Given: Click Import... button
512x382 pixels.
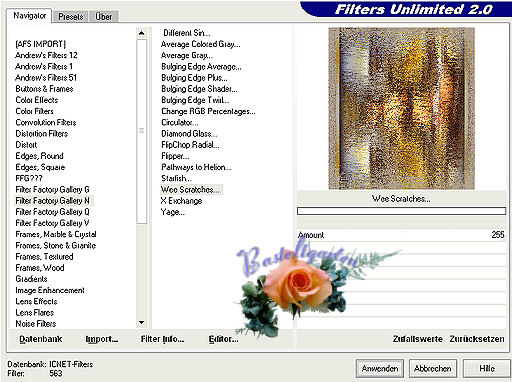Looking at the screenshot, I should (x=102, y=339).
